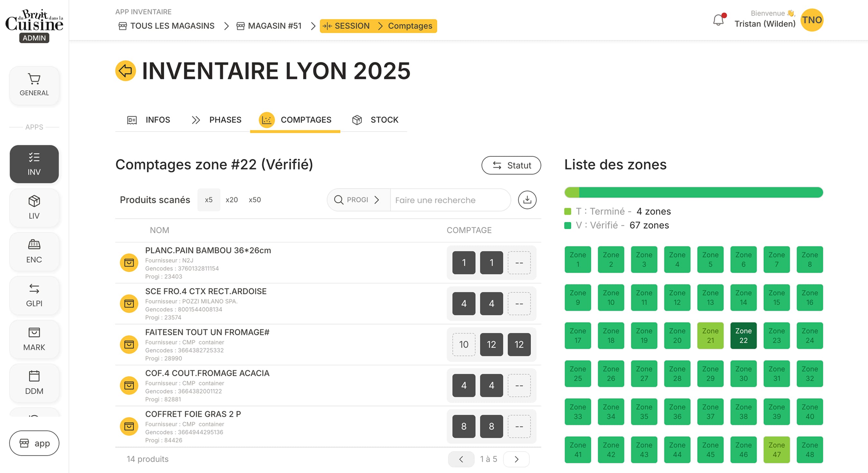Viewport: 868px width, 473px height.
Task: Open the ENC cash register app
Action: (34, 252)
